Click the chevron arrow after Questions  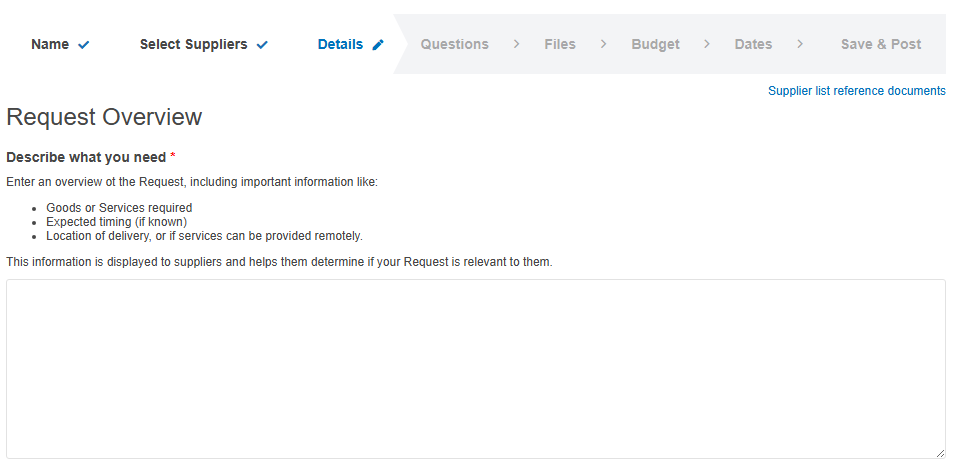point(516,44)
